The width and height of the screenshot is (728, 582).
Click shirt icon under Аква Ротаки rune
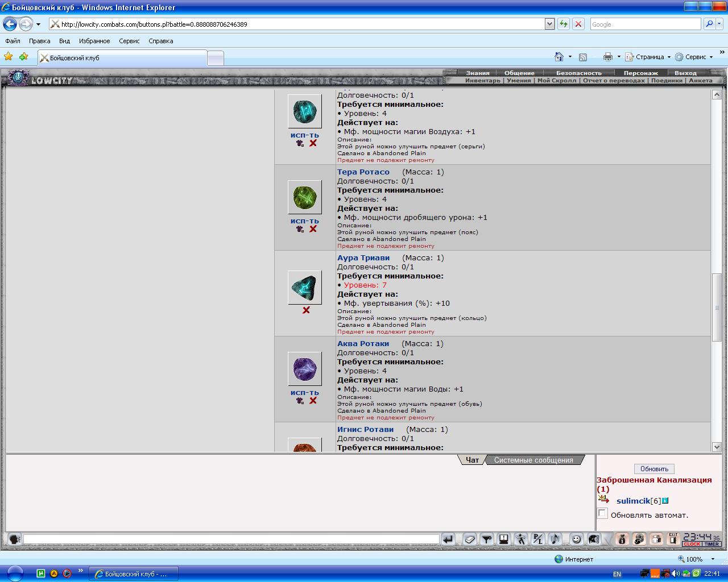pyautogui.click(x=300, y=401)
